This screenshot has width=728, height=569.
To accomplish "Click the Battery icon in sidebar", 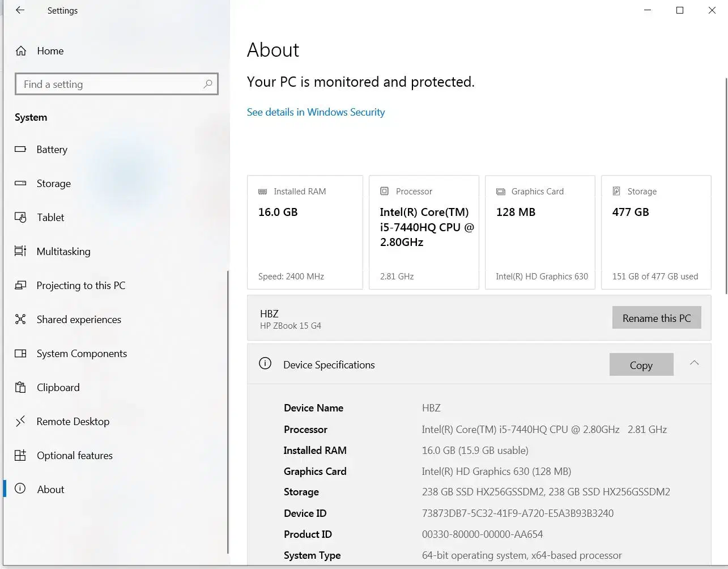I will 20,150.
